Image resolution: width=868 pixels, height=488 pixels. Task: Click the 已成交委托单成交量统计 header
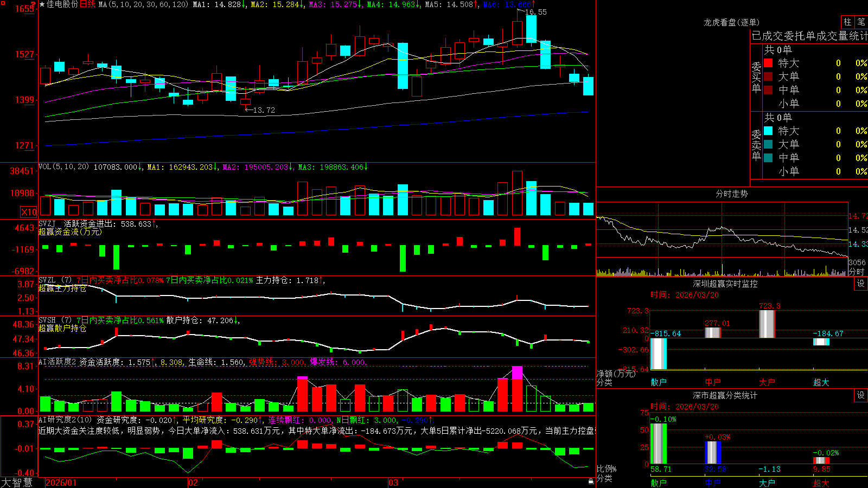(x=809, y=36)
